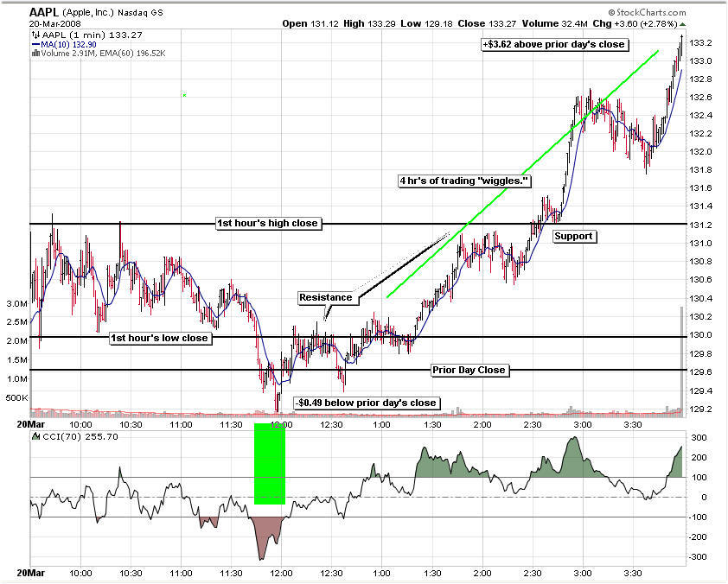Click 11:00 on the price chart's time axis
728x584 pixels.
181,424
